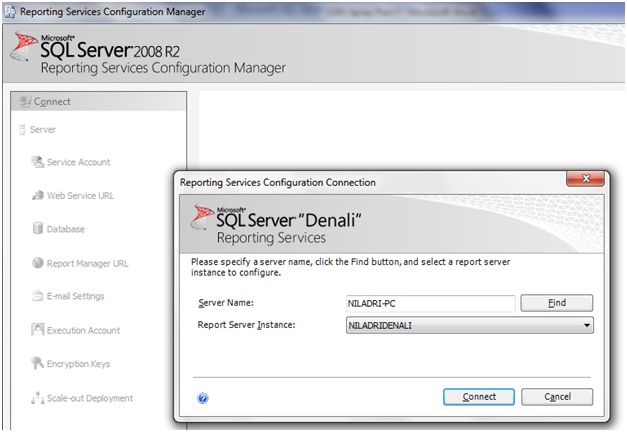The image size is (627, 432).
Task: Click the 'Report Server Instance:' label
Action: pyautogui.click(x=246, y=325)
